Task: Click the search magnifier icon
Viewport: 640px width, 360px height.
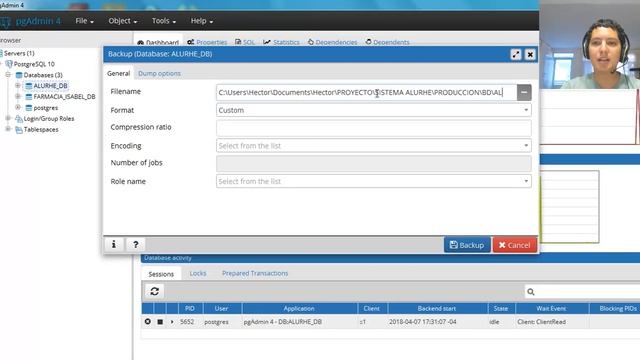Action: (531, 291)
